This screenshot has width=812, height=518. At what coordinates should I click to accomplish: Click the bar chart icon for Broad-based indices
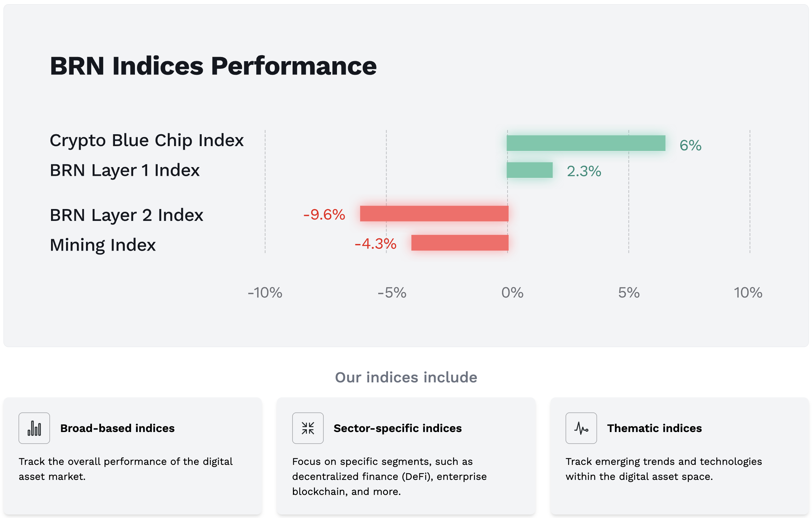coord(34,428)
